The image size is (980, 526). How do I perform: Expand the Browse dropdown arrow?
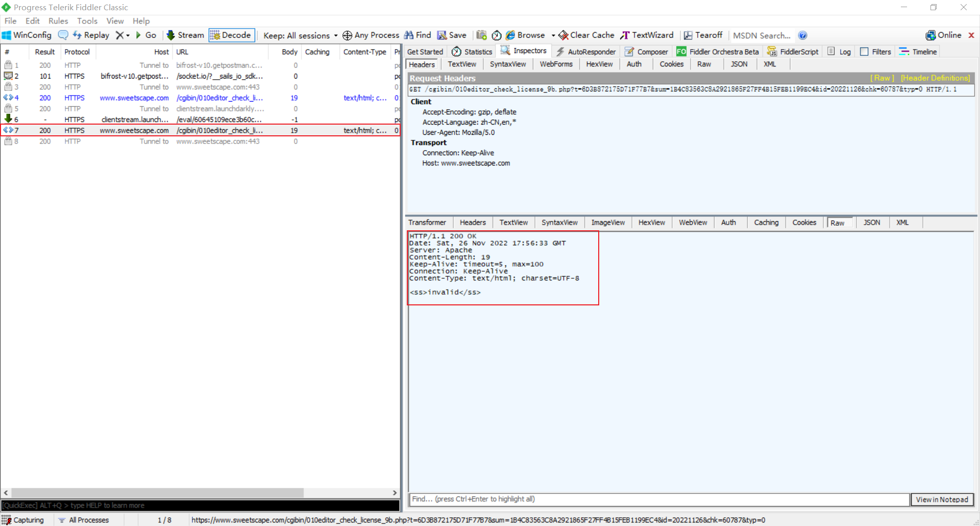[553, 35]
